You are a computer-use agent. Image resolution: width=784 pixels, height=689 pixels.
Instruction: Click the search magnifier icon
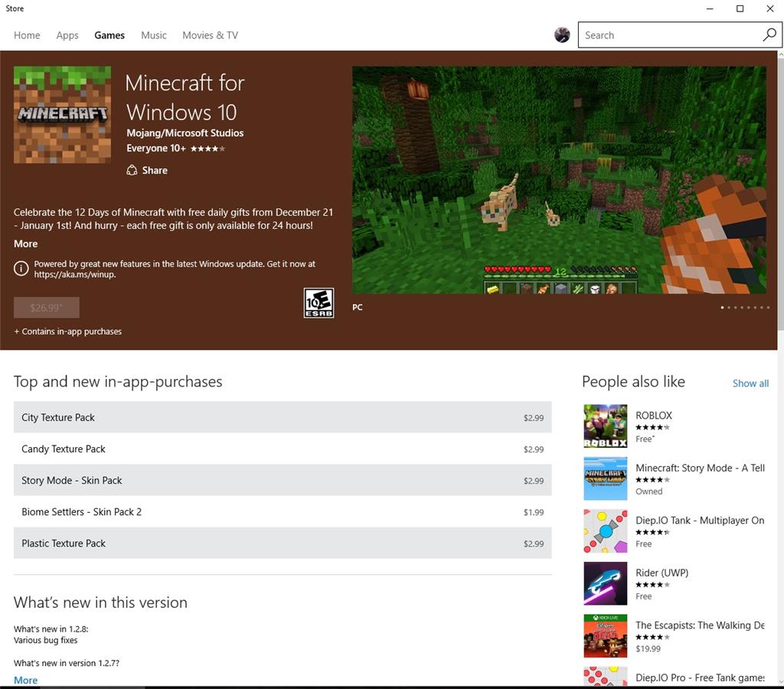(x=769, y=35)
